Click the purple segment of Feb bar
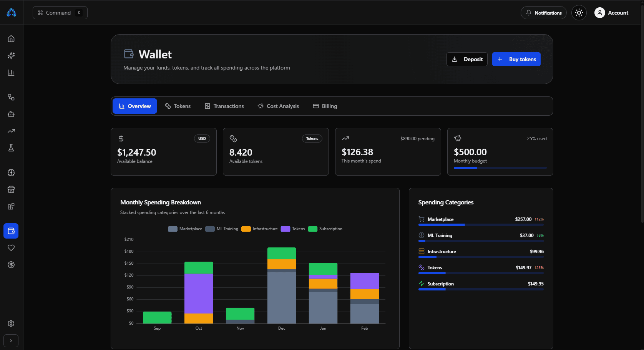The height and width of the screenshot is (350, 644). [365, 281]
